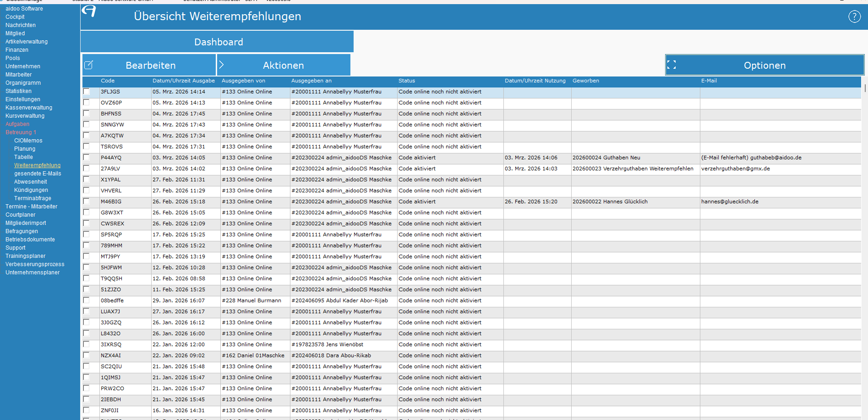The height and width of the screenshot is (420, 868).
Task: Click the arrow chevron icon beside Aktionen
Action: click(221, 65)
